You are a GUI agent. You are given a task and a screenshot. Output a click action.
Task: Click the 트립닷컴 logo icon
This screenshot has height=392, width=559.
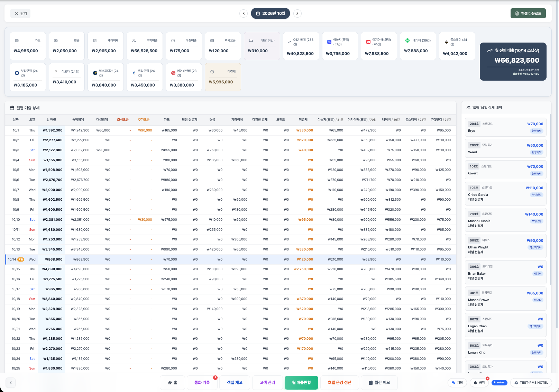click(x=134, y=73)
